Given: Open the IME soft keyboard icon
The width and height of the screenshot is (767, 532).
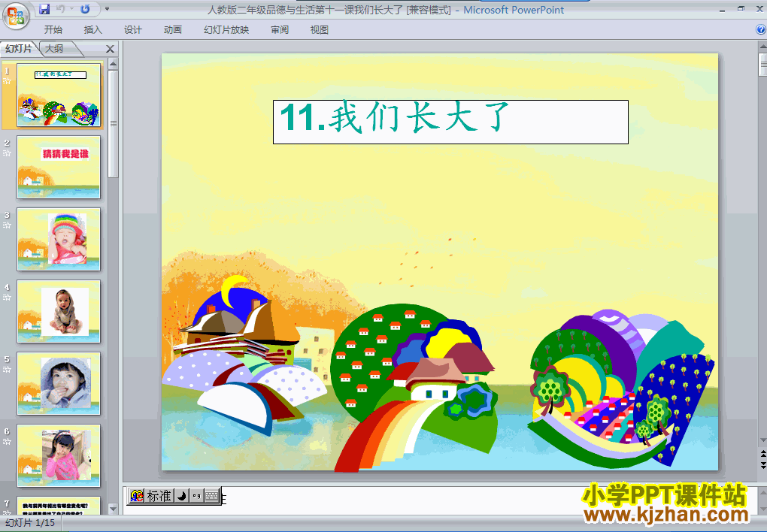Looking at the screenshot, I should 212,496.
